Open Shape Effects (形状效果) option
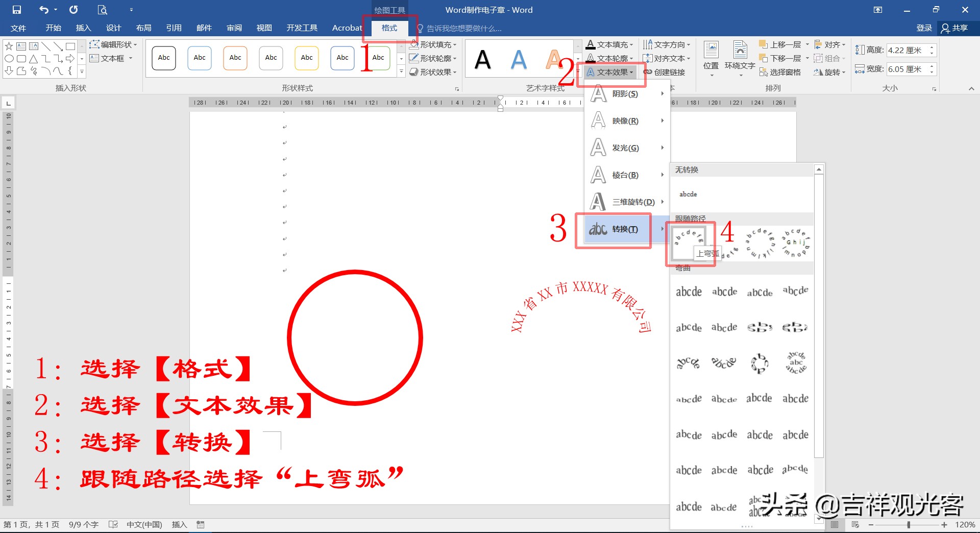The height and width of the screenshot is (533, 980). click(433, 72)
